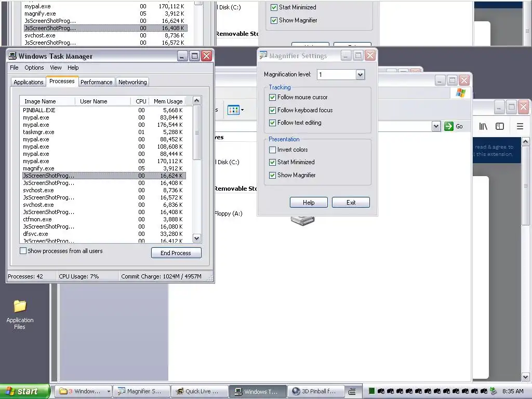Click the green Go arrow button
532x399 pixels.
pos(448,126)
